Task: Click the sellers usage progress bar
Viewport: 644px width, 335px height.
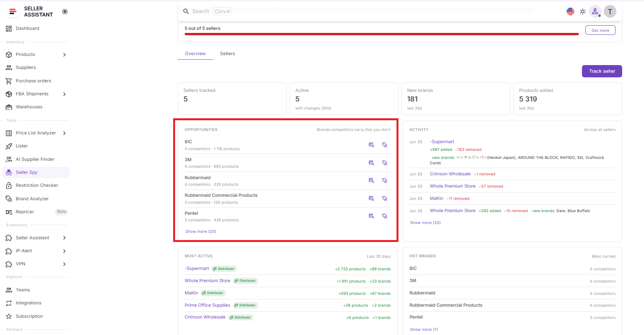Action: [382, 34]
